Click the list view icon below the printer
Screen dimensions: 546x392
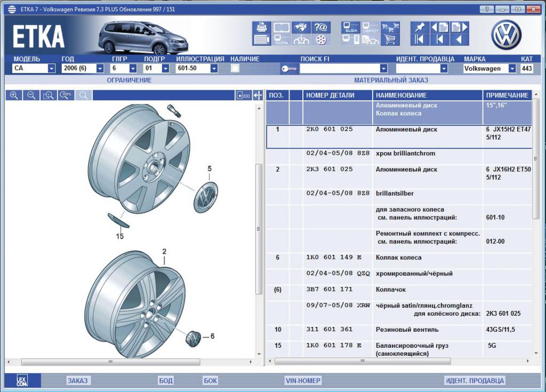tap(261, 39)
